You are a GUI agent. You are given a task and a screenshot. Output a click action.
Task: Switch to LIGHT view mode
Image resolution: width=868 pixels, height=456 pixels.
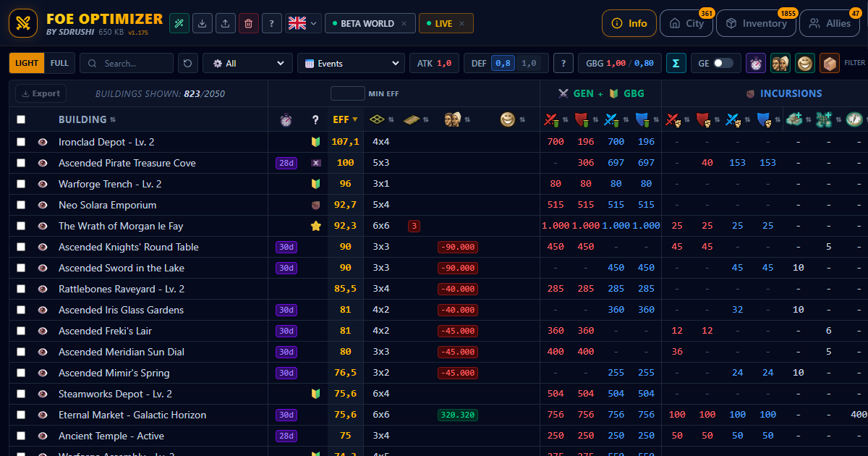tap(27, 63)
